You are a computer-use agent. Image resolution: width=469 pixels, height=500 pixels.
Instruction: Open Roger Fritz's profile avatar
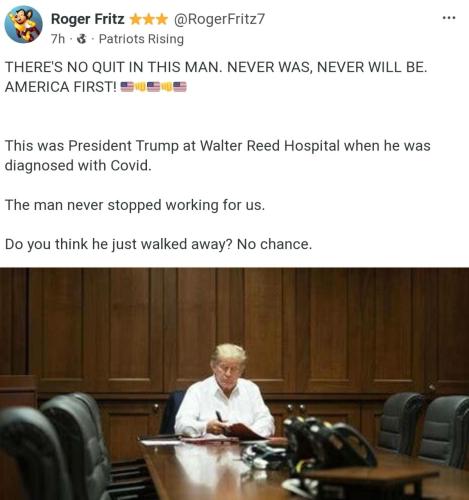click(x=23, y=25)
